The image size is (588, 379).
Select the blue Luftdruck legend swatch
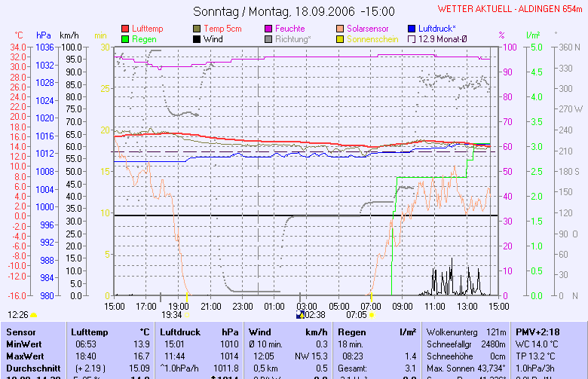click(x=412, y=29)
